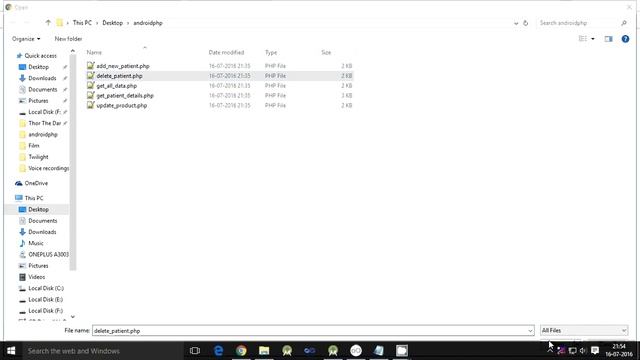640x360 pixels.
Task: Open Thor The Dar folder
Action: coord(44,123)
